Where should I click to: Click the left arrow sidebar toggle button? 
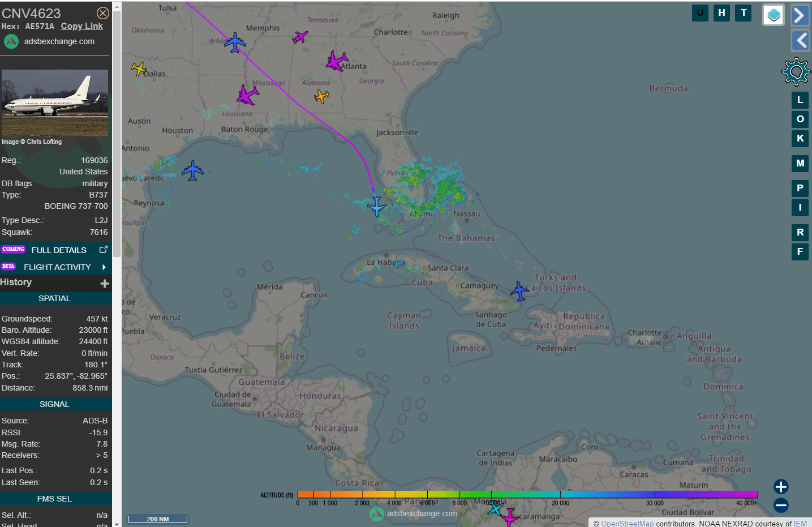click(800, 40)
